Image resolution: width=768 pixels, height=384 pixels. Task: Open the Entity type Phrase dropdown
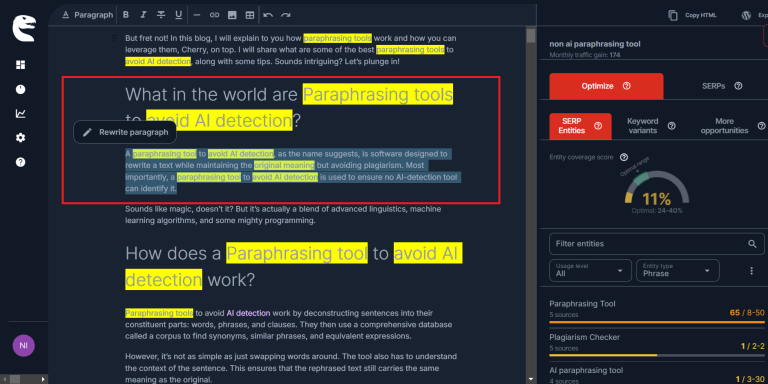tap(677, 270)
